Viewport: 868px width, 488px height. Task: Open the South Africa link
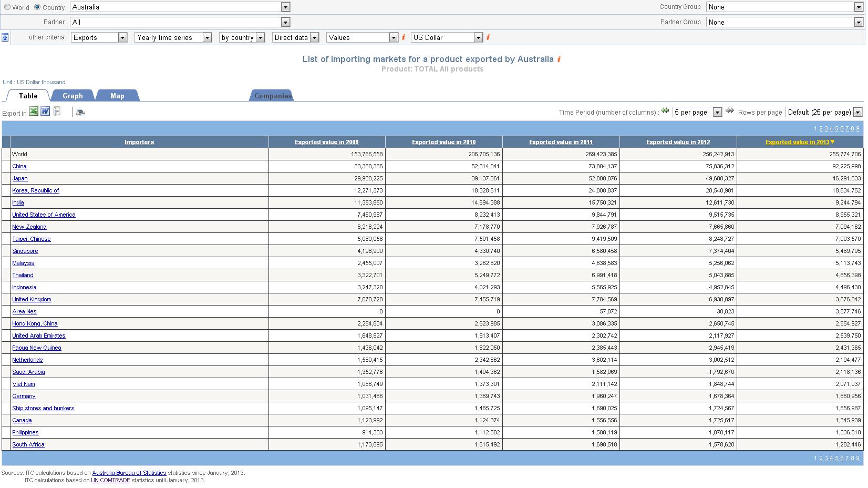(28, 444)
